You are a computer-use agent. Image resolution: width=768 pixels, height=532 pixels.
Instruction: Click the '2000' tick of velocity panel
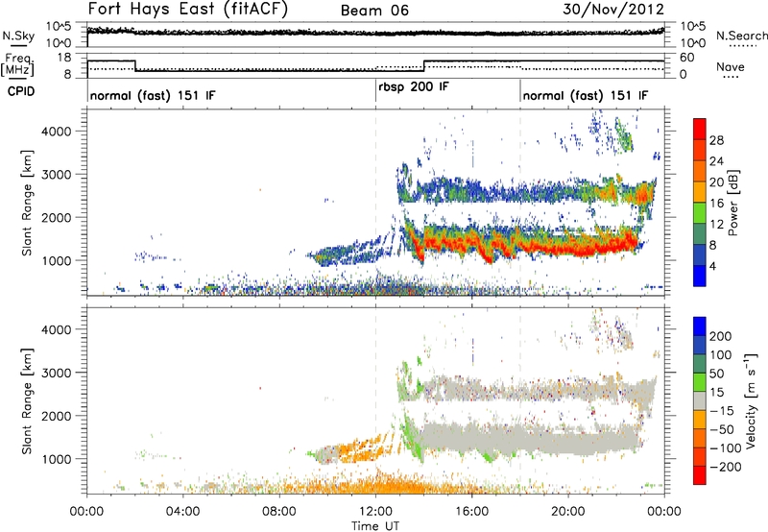click(56, 416)
